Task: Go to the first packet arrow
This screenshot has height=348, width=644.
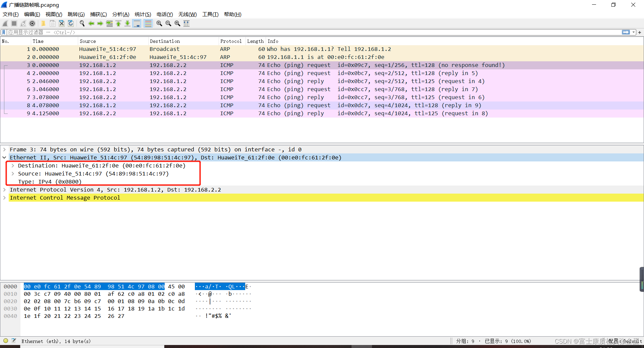Action: point(118,23)
